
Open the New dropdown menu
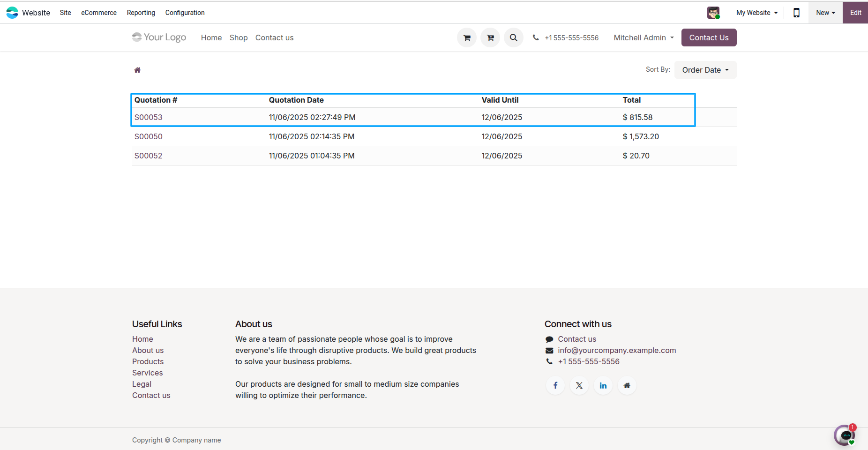click(x=825, y=13)
